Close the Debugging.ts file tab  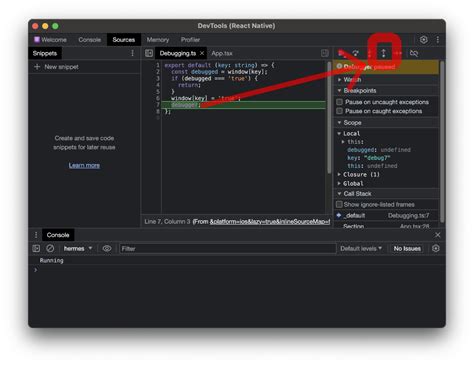202,53
